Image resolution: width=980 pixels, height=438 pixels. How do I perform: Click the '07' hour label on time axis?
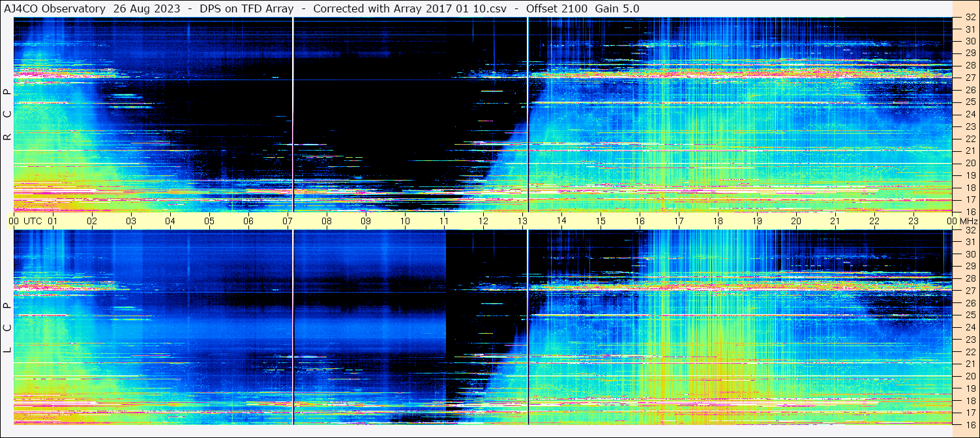[x=288, y=221]
